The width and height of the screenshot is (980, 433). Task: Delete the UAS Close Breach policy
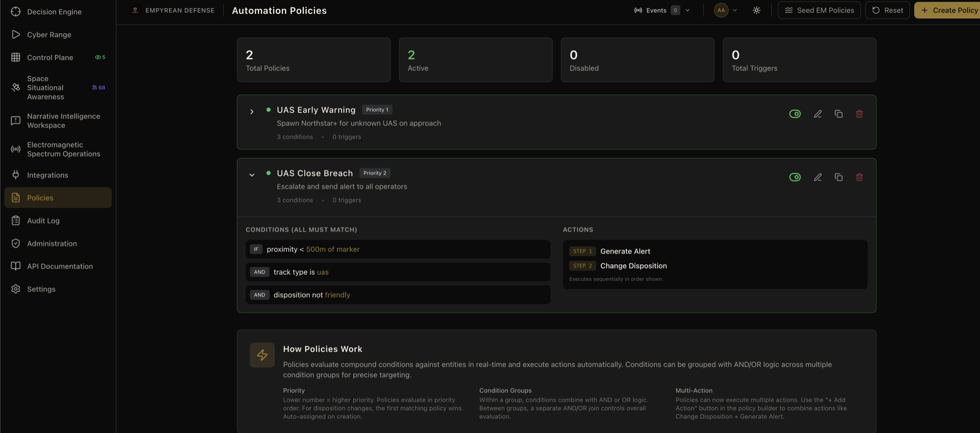(x=859, y=177)
